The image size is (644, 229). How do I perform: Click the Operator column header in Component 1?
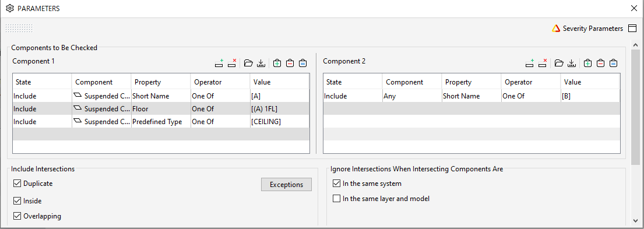[x=220, y=82]
